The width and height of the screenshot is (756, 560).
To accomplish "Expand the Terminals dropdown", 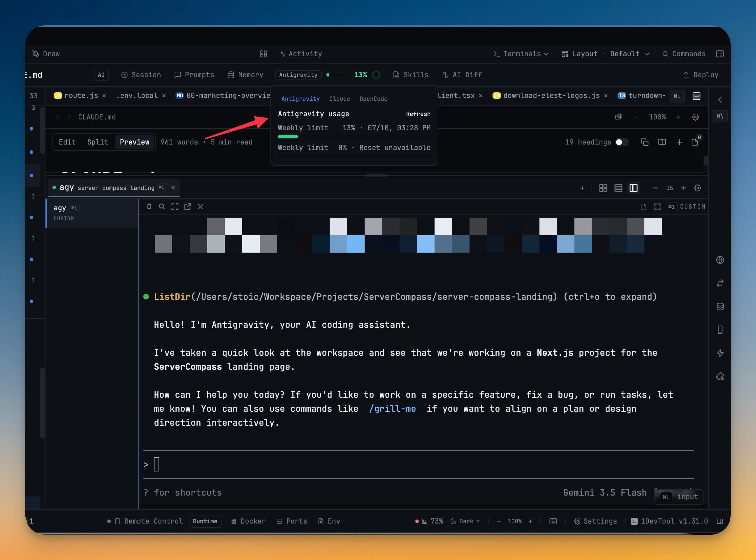I will [521, 54].
